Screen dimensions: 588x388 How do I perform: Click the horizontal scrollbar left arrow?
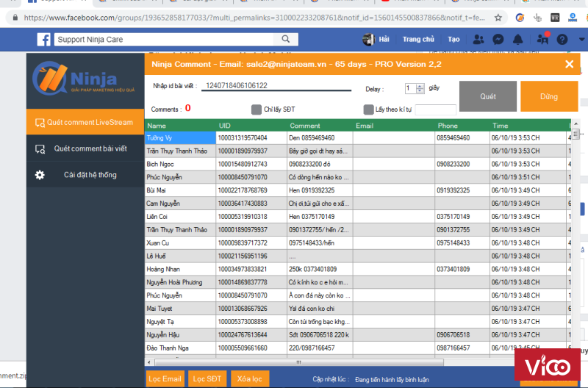(x=149, y=362)
